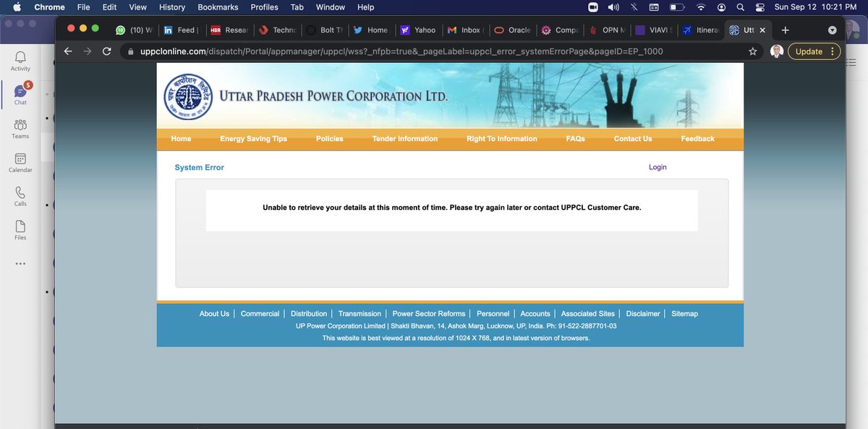
Task: Open Window menu
Action: pyautogui.click(x=331, y=7)
